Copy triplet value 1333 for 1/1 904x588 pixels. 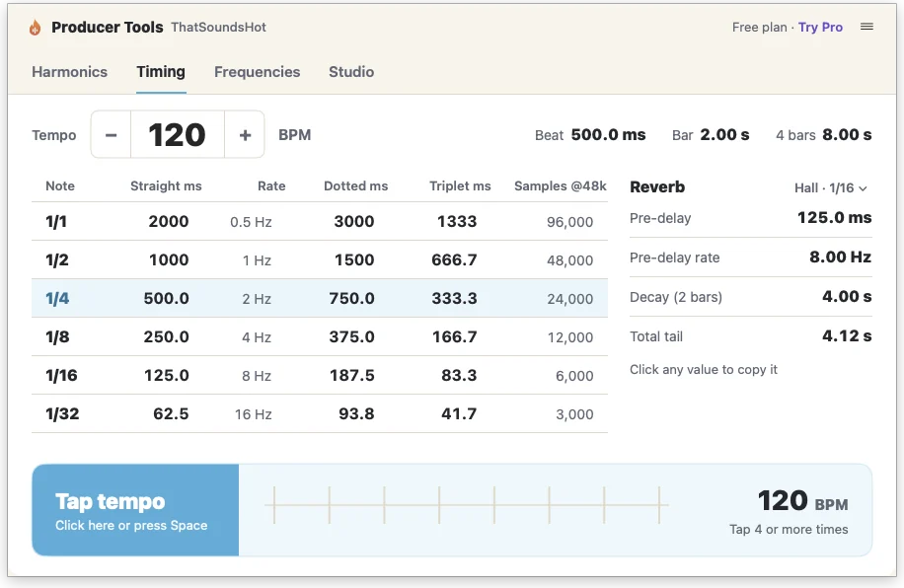pos(457,221)
